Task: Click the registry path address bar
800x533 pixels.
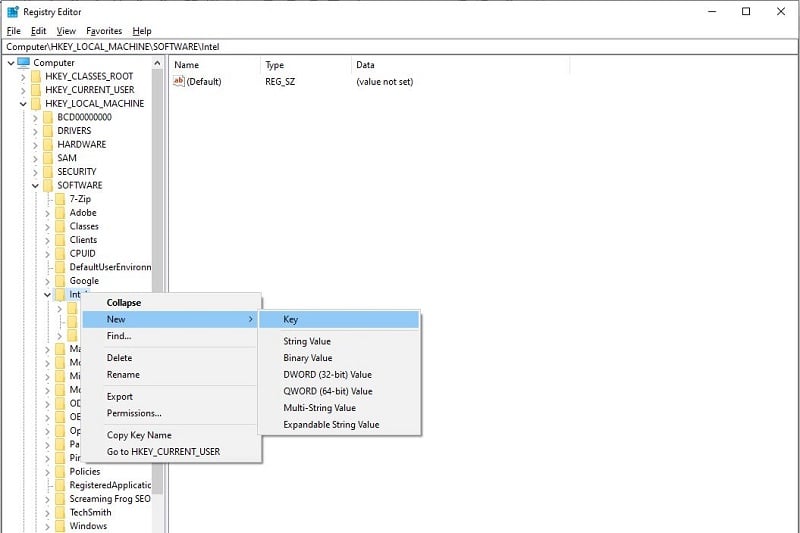Action: [x=399, y=46]
